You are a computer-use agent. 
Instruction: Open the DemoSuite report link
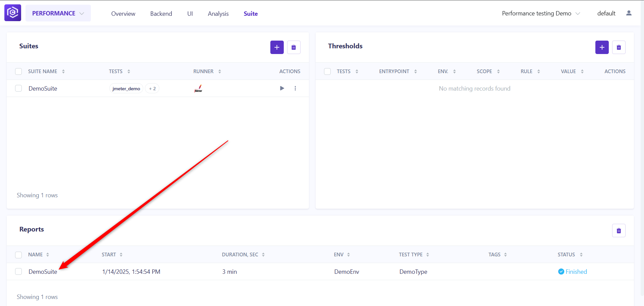pyautogui.click(x=43, y=272)
